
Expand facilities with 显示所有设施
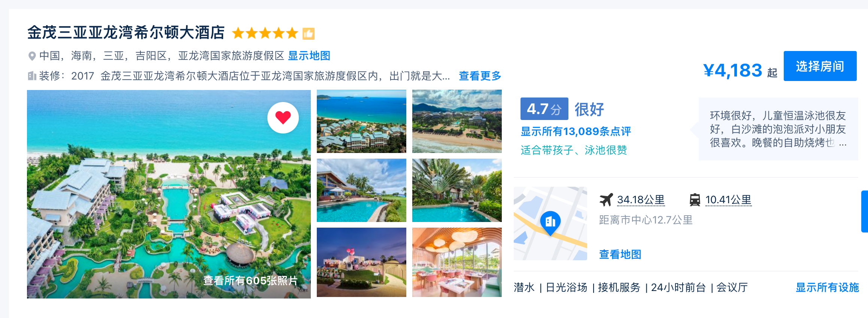click(827, 288)
